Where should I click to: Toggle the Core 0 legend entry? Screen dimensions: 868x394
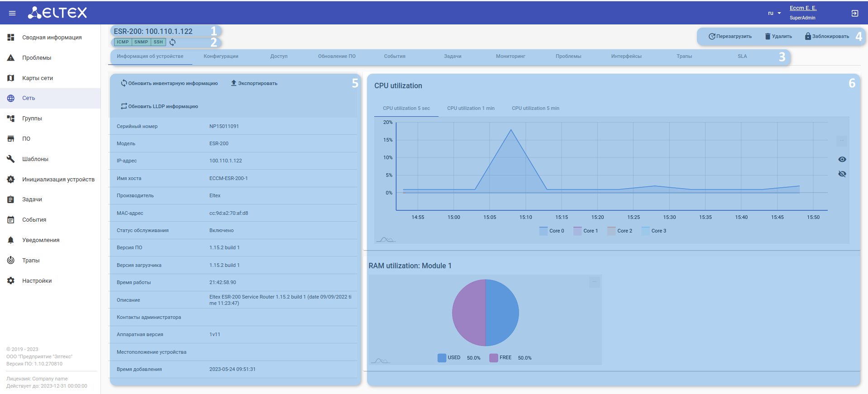point(552,231)
